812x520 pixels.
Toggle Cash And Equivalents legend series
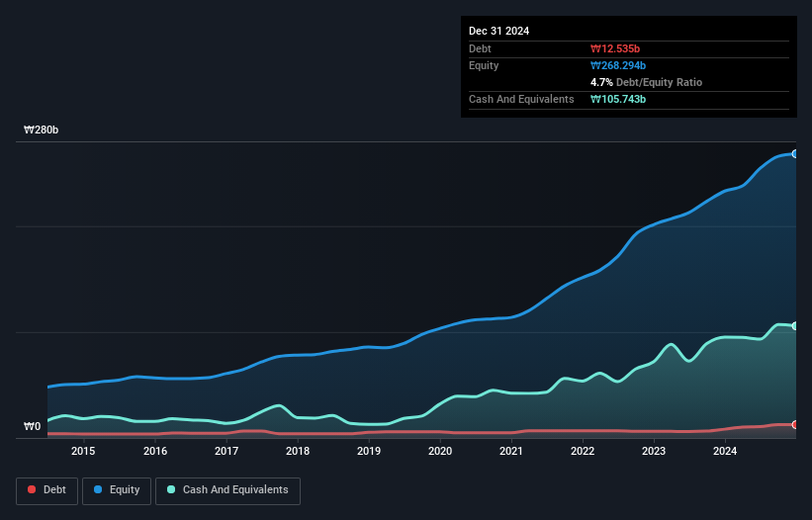pyautogui.click(x=227, y=490)
